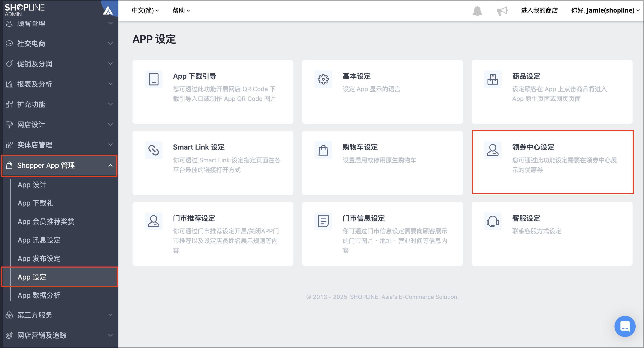Image resolution: width=644 pixels, height=348 pixels.
Task: Click the 客服设定 headset icon
Action: (x=493, y=221)
